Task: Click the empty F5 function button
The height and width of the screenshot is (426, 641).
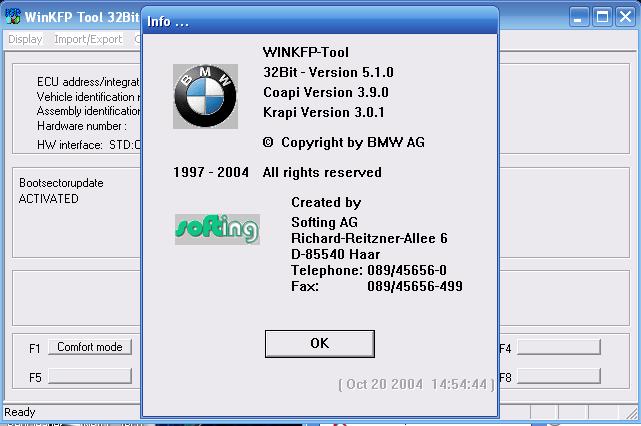Action: click(90, 376)
